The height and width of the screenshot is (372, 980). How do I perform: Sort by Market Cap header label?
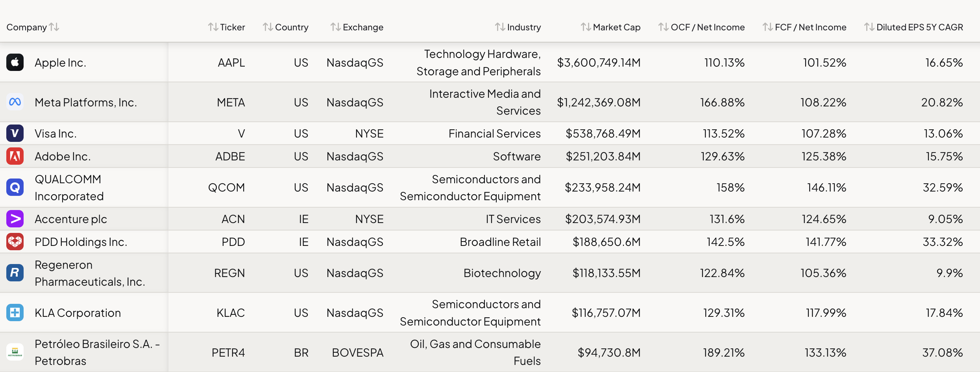pyautogui.click(x=617, y=27)
